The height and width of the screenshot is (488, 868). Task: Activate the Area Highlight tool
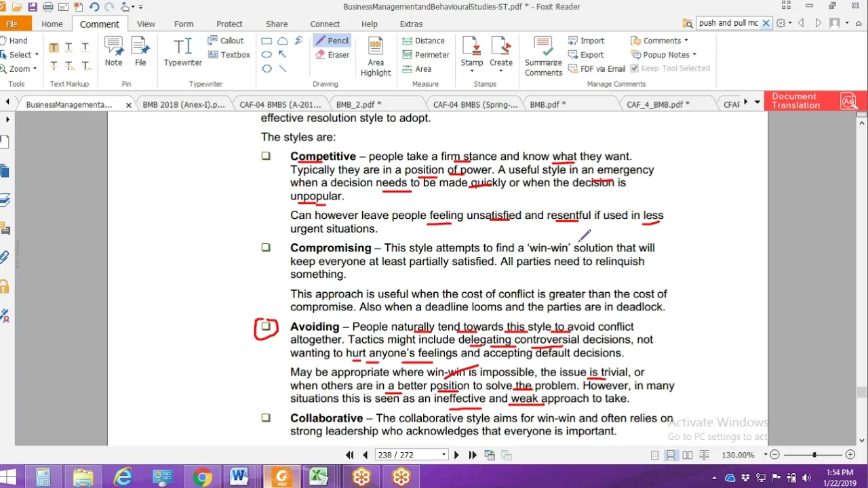tap(376, 56)
